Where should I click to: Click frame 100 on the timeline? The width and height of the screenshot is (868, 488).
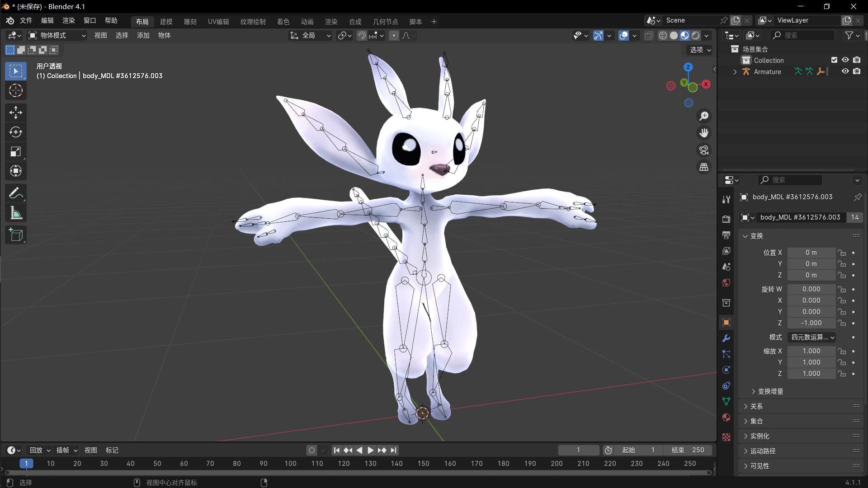coord(291,464)
